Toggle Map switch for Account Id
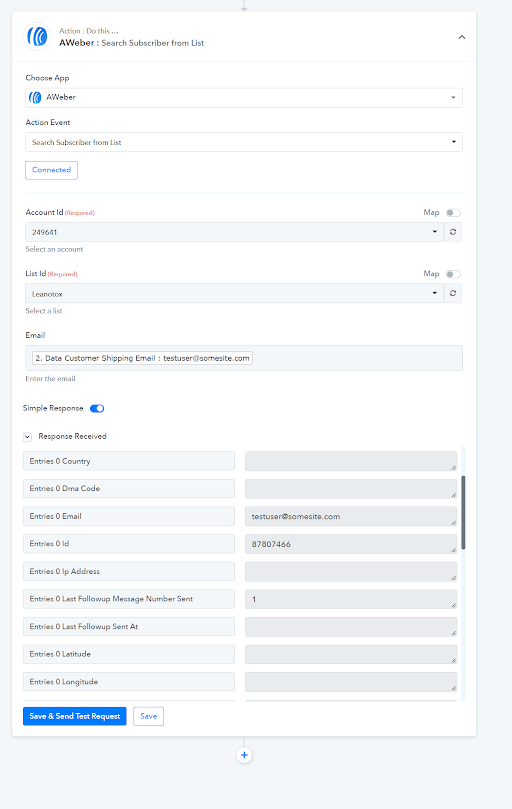 coord(453,213)
